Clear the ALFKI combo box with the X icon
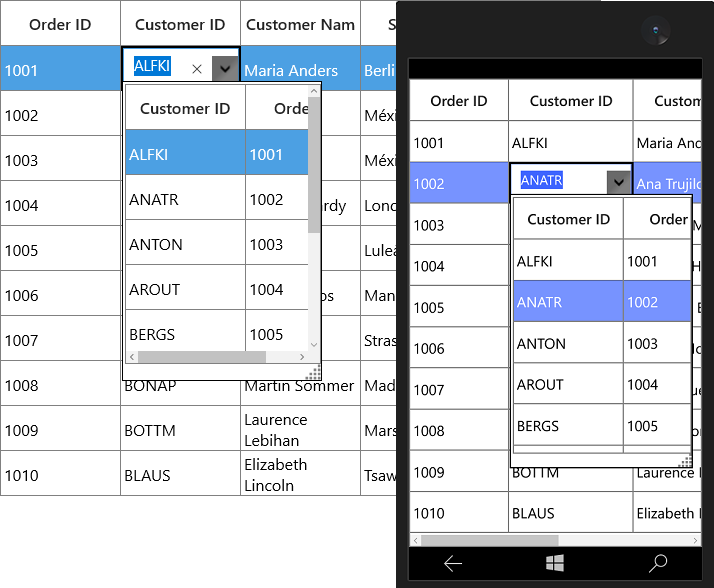This screenshot has width=714, height=588. 197,69
